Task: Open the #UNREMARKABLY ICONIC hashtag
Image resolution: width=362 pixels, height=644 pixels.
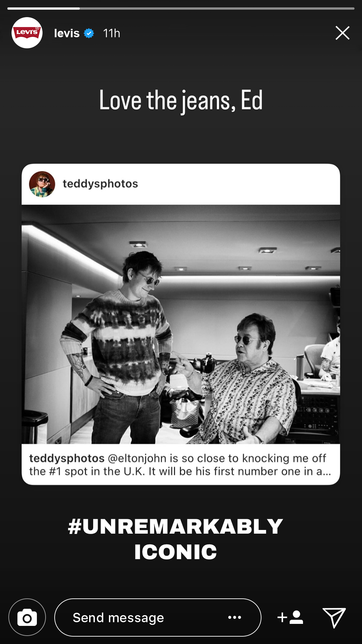Action: pyautogui.click(x=176, y=539)
